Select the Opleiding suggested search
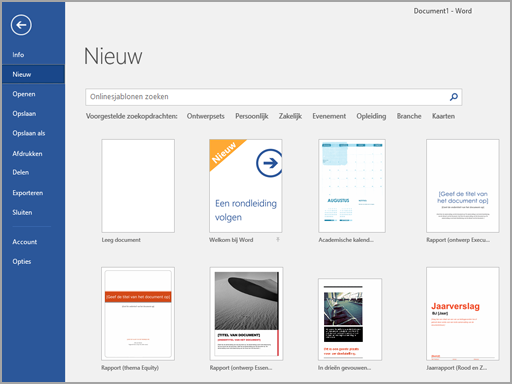 [371, 116]
